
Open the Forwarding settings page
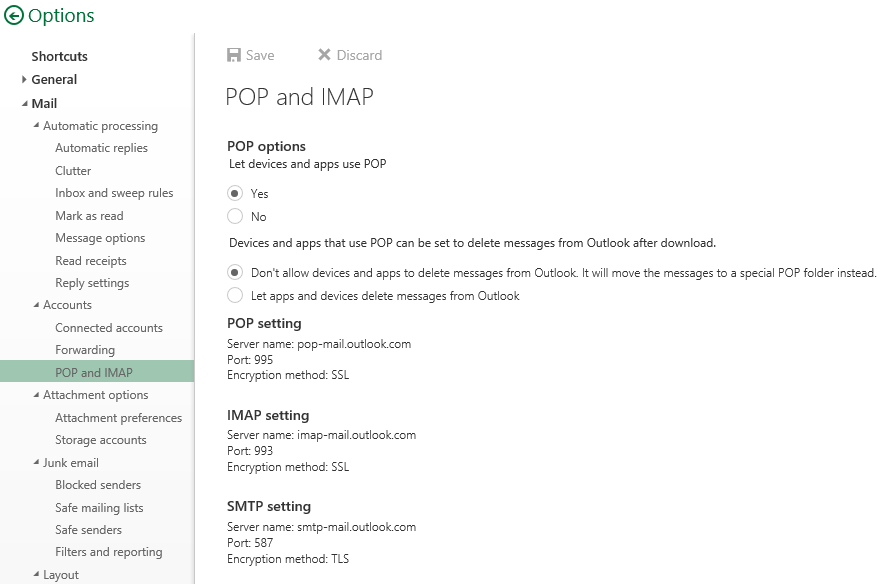tap(85, 349)
